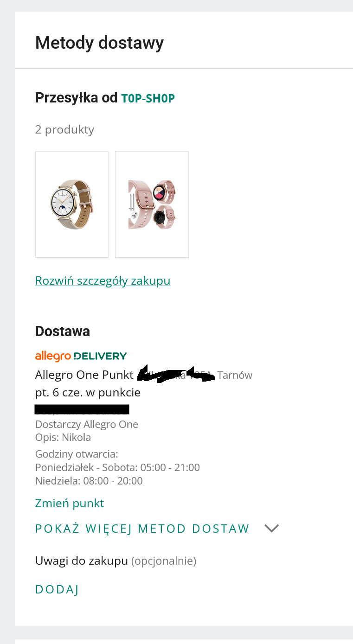Select the Niedziela opening hours line

click(x=89, y=481)
